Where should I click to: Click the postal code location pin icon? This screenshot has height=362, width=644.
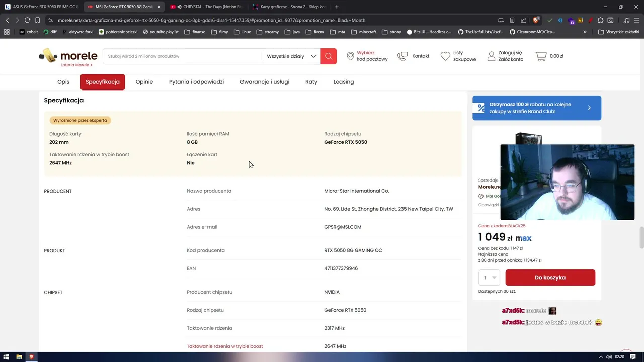point(350,56)
